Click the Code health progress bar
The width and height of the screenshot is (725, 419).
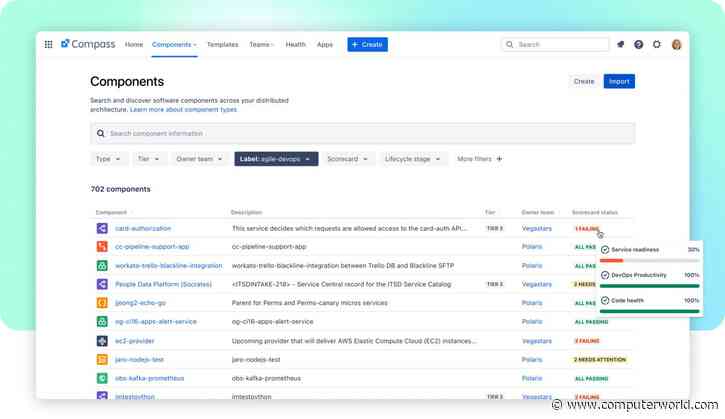click(650, 312)
